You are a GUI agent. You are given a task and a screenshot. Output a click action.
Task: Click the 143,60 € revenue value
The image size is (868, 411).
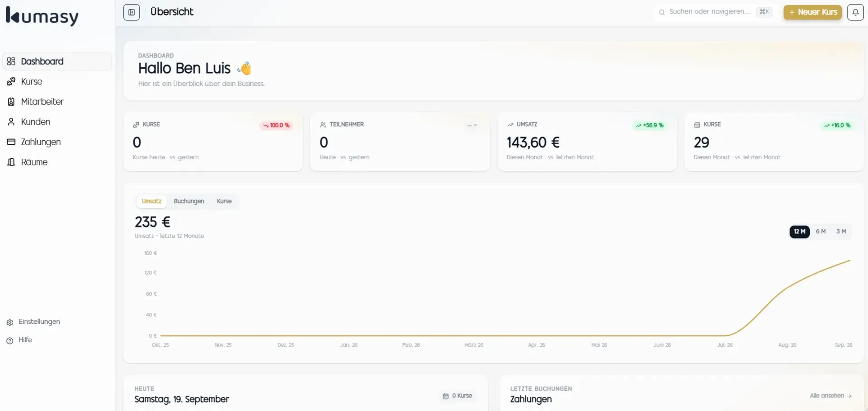[533, 143]
